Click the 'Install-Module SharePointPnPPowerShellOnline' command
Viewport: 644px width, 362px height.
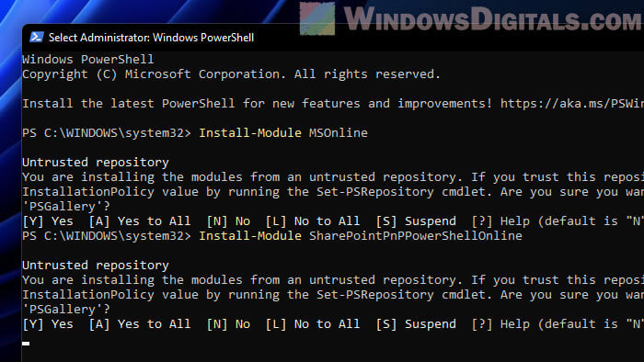click(361, 236)
